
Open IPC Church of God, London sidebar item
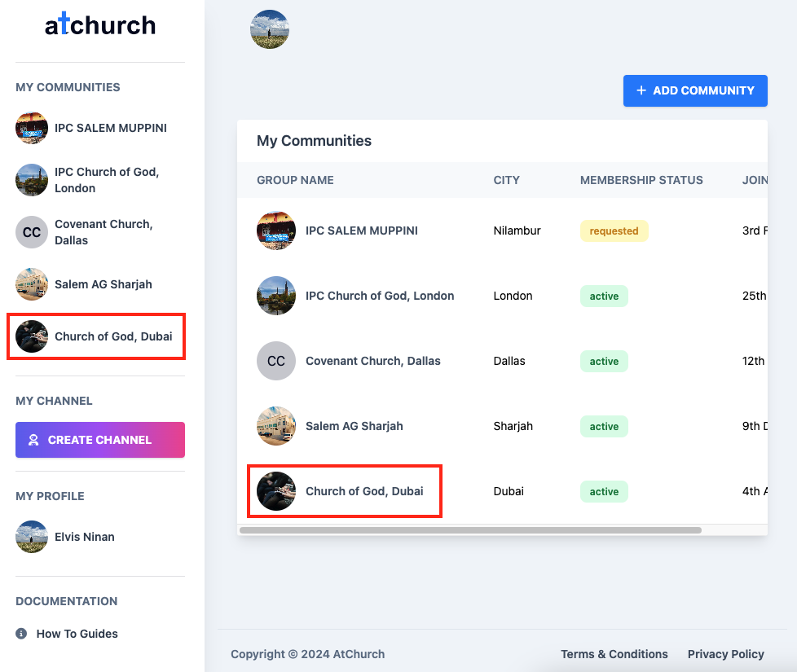point(106,180)
